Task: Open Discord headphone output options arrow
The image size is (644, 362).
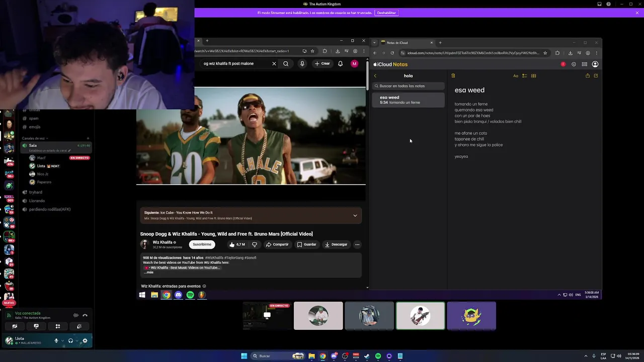Action: [x=76, y=340]
